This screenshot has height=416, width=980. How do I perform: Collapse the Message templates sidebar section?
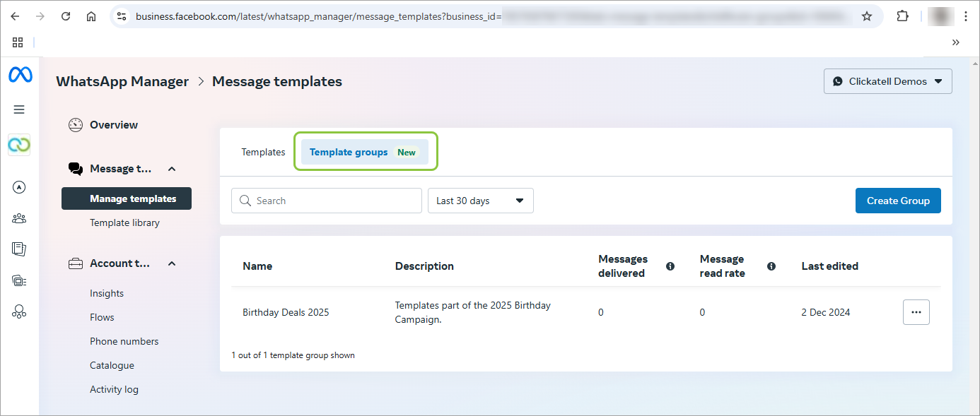pyautogui.click(x=172, y=169)
